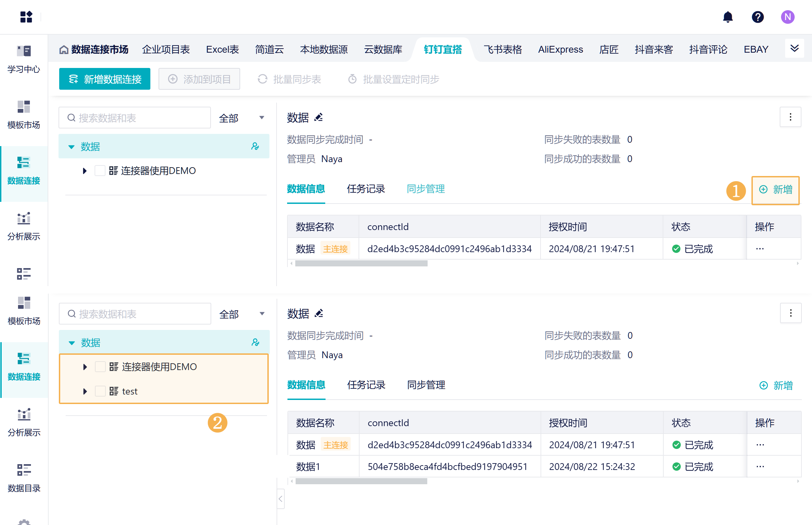Expand more data source tabs chevron
Image resolution: width=812 pixels, height=525 pixels.
tap(794, 48)
